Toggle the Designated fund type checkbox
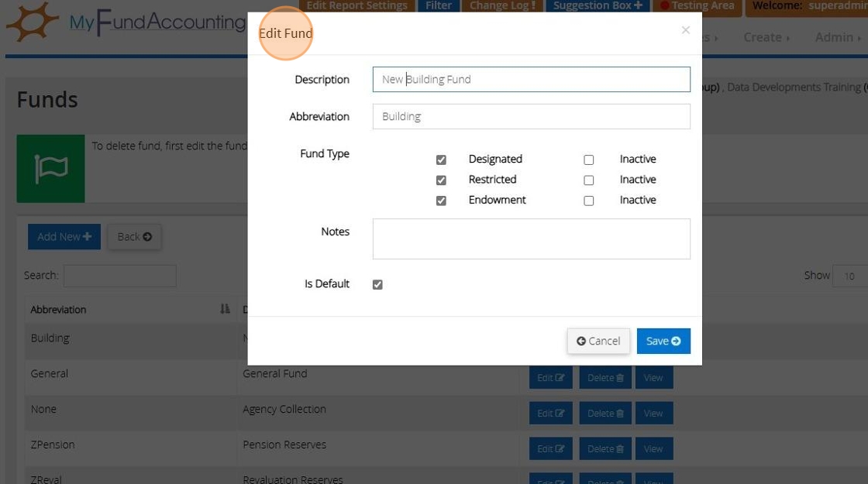The width and height of the screenshot is (868, 484). point(441,160)
